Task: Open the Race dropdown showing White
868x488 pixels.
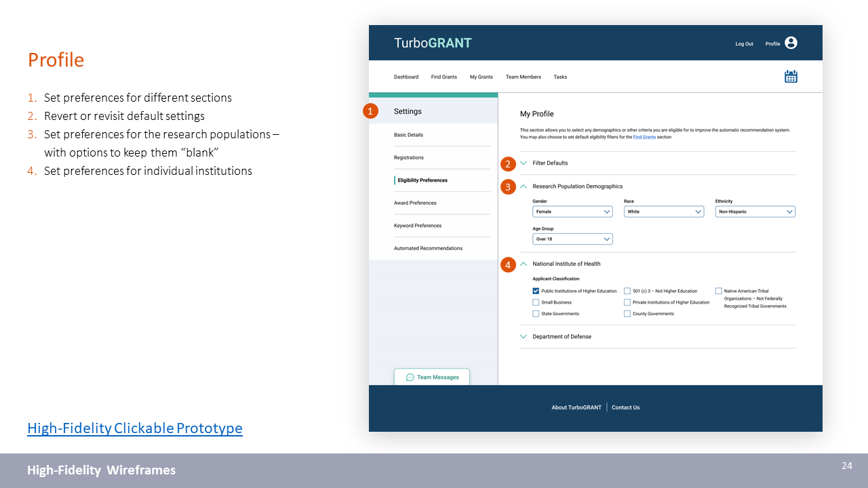Action: tap(663, 212)
